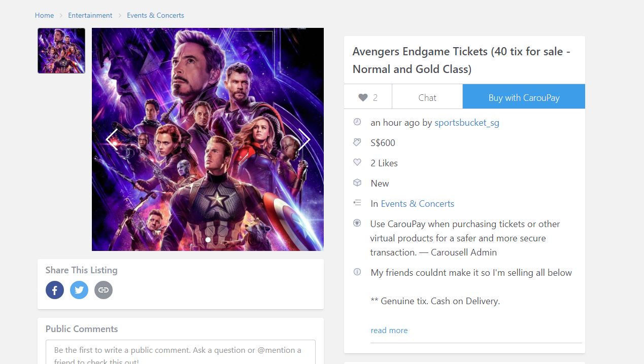
Task: Copy listing link icon
Action: click(x=104, y=290)
